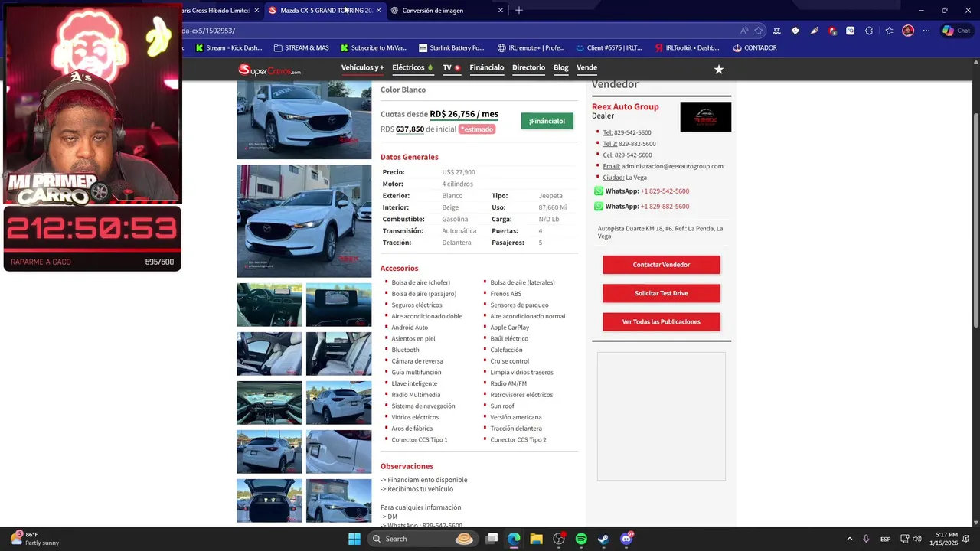Open the SuperCarros logo home link
Screen dimensions: 980x551
[269, 70]
